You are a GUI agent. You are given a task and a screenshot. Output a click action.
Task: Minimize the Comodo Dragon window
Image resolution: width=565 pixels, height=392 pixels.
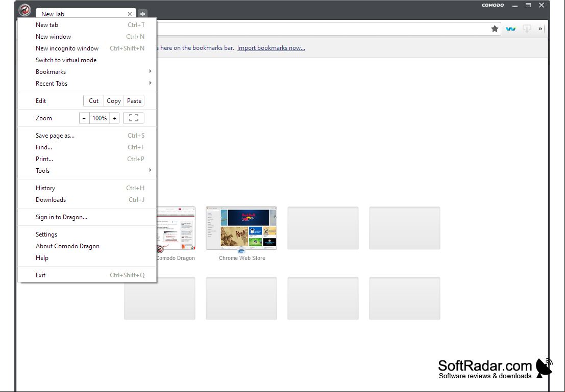pos(515,6)
